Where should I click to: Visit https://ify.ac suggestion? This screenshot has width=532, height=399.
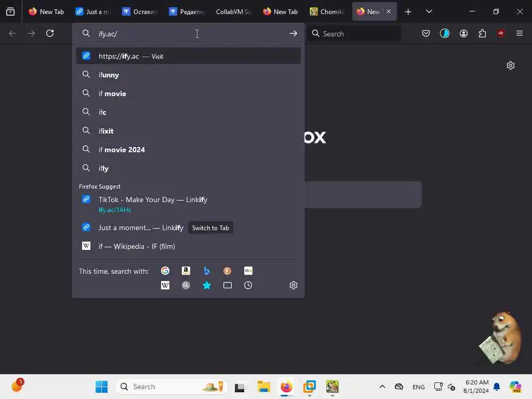(188, 56)
